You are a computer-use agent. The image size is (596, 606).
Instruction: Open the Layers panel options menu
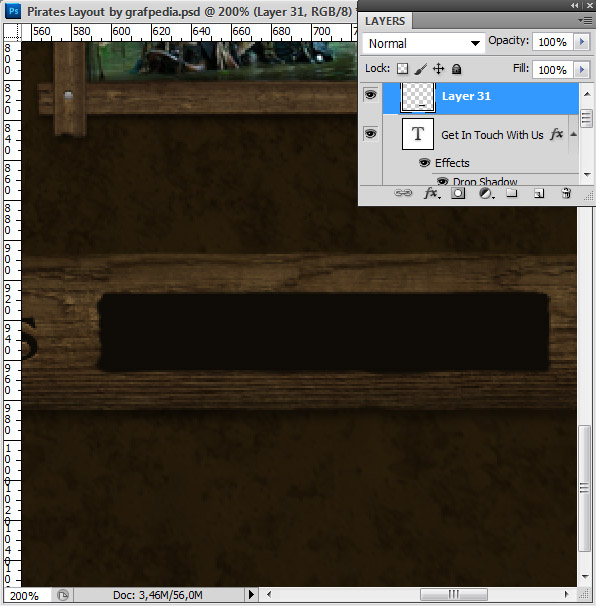coord(585,20)
